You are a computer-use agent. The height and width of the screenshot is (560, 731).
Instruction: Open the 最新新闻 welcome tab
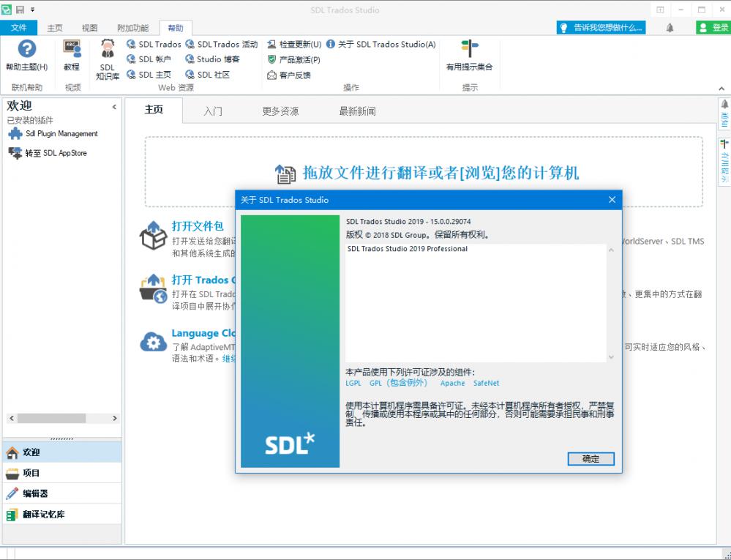coord(357,111)
